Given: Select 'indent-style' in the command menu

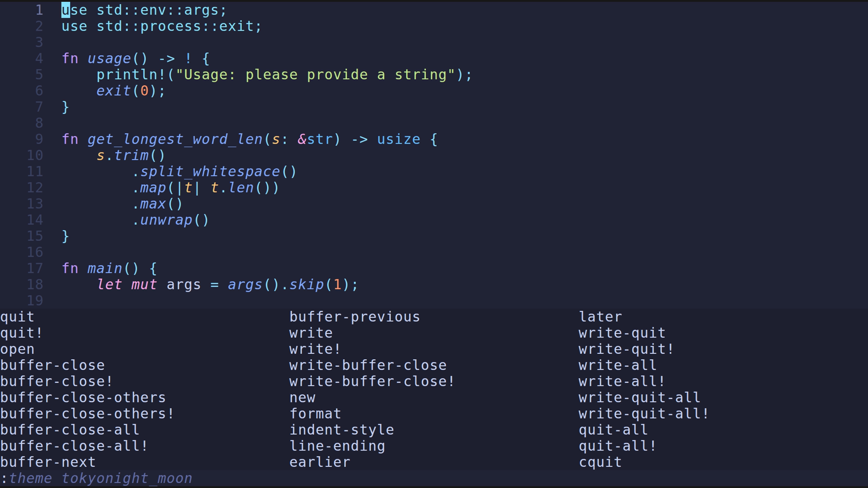Looking at the screenshot, I should click(x=341, y=430).
